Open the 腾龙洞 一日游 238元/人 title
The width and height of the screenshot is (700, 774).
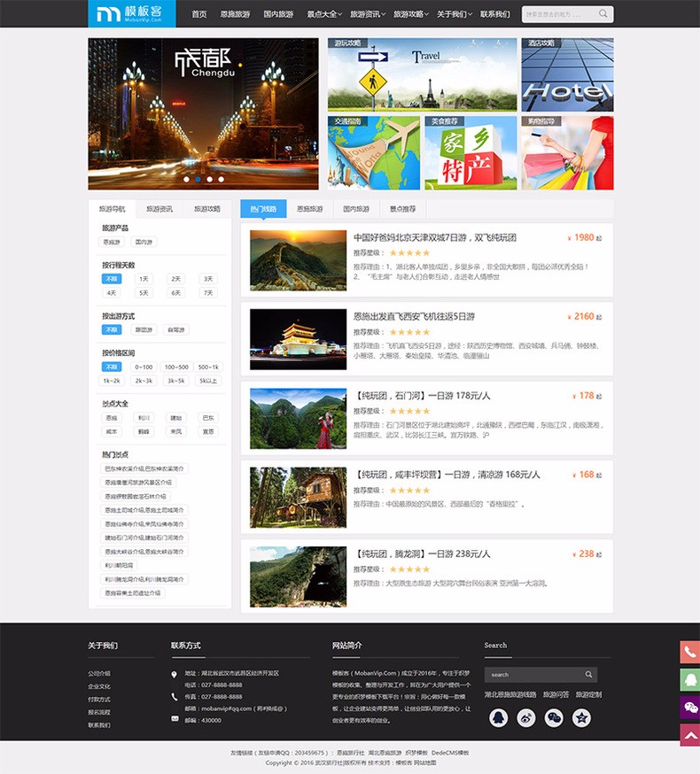coord(423,553)
